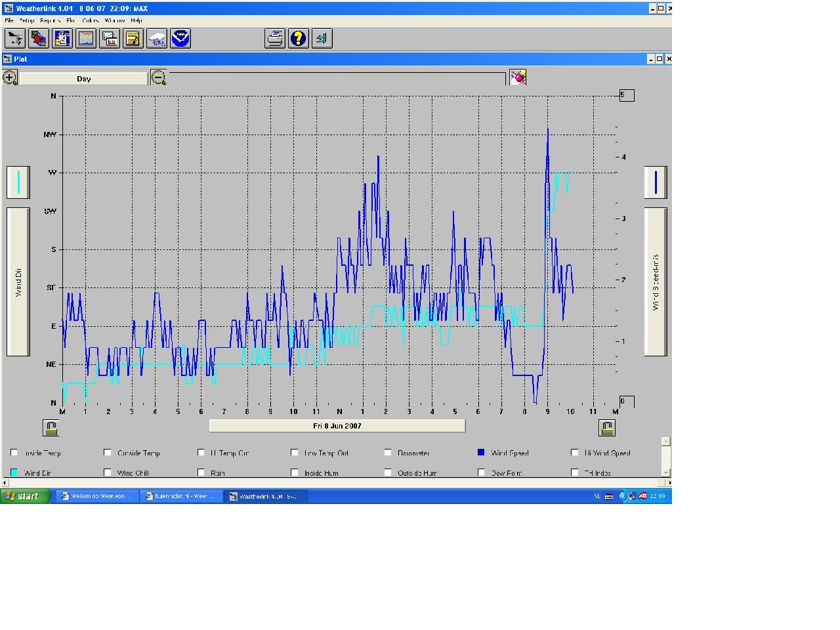Enable the Outside Hum checkbox
840x630 pixels.
pos(388,472)
